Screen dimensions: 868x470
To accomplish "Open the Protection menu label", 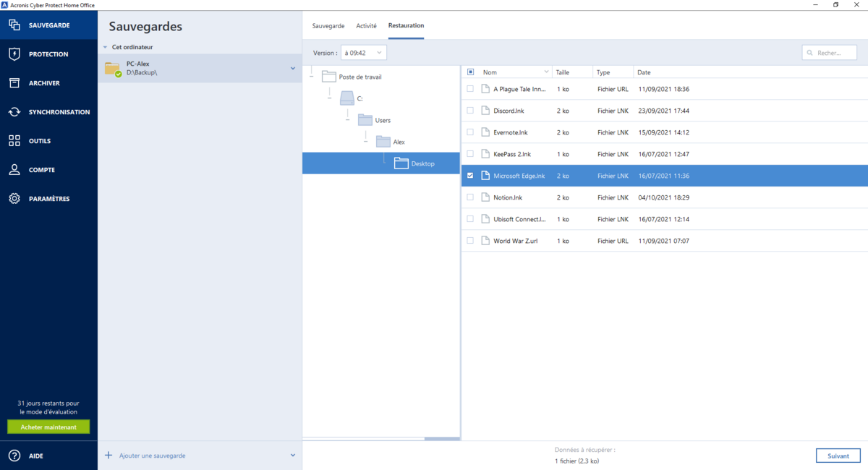I will pos(48,54).
